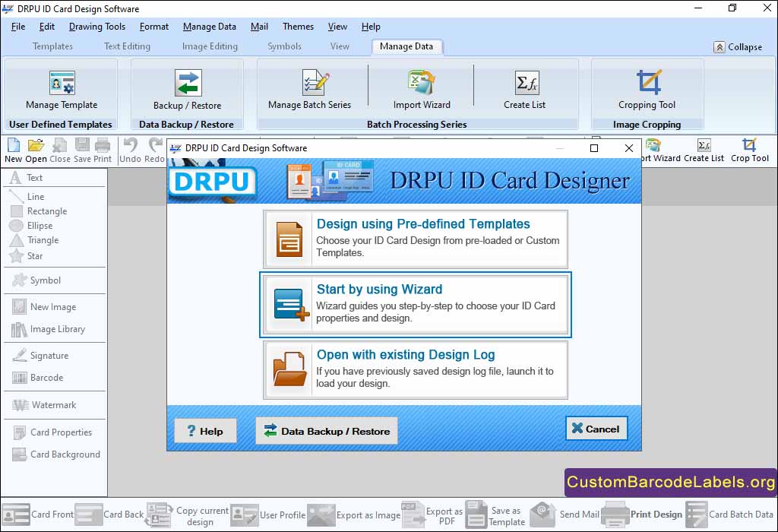This screenshot has height=532, width=778.
Task: Click the Print toolbar icon
Action: click(103, 151)
